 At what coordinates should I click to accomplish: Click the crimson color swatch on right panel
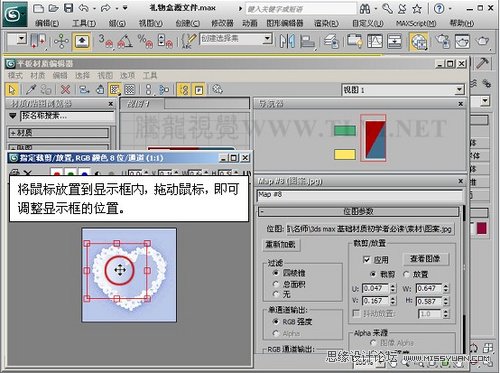[x=481, y=229]
